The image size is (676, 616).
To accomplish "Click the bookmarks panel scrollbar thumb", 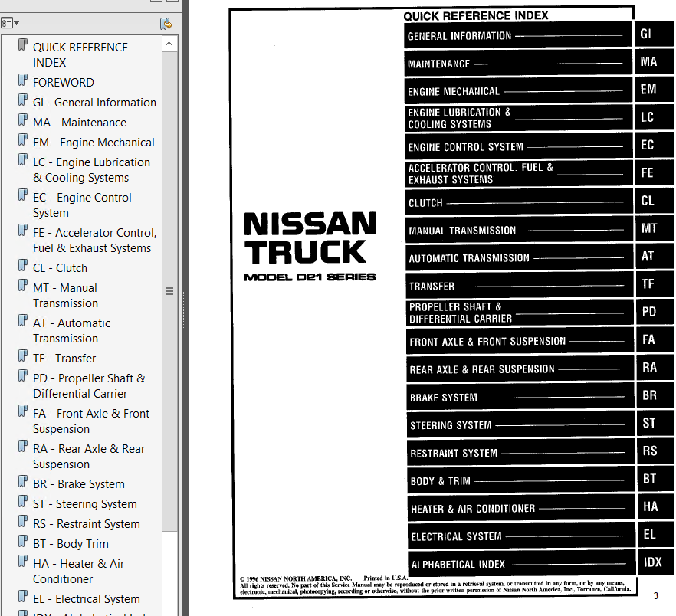I will (170, 291).
